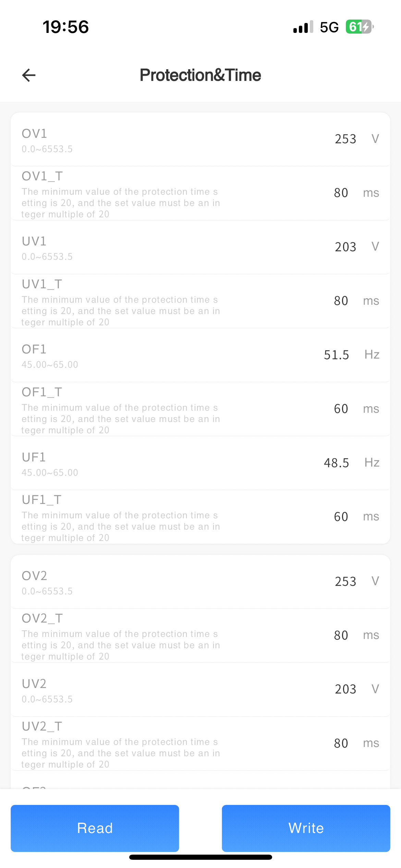Tap the Protection&Time page title
The image size is (401, 868).
click(x=200, y=75)
